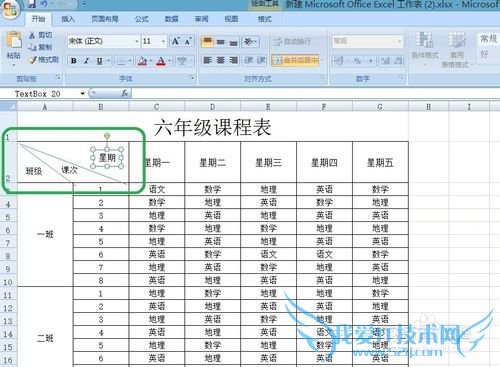Customize the Quick Access Toolbar arrow
The height and width of the screenshot is (367, 500).
[84, 4]
